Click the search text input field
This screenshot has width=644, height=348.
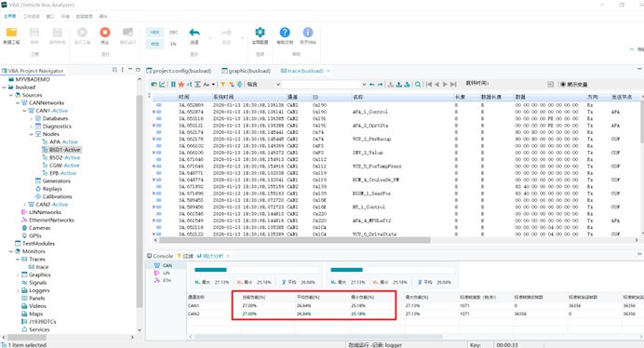click(x=322, y=85)
